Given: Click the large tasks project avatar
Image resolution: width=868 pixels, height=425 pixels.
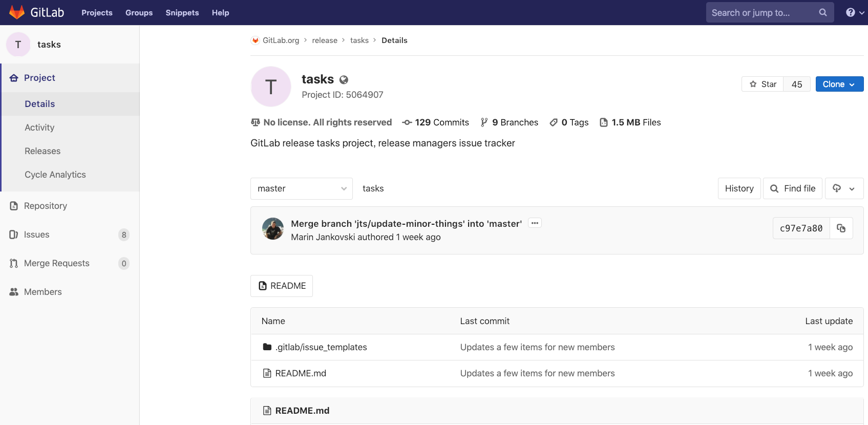Looking at the screenshot, I should click(271, 87).
